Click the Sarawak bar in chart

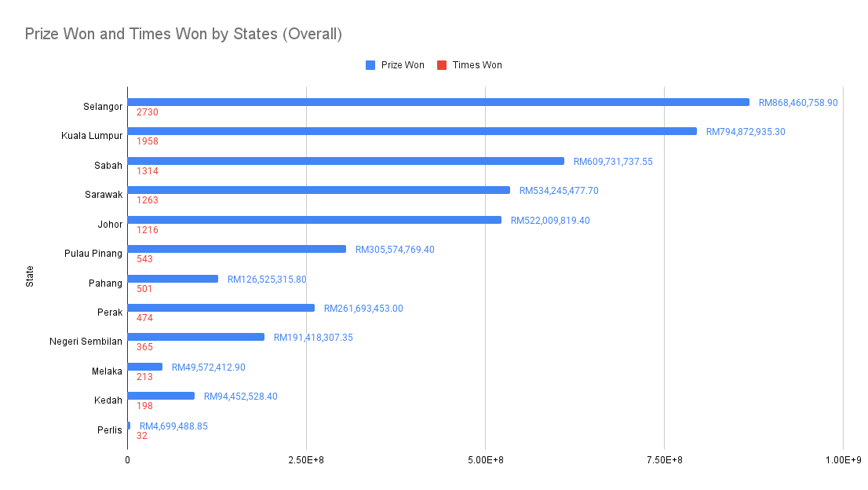coord(319,190)
